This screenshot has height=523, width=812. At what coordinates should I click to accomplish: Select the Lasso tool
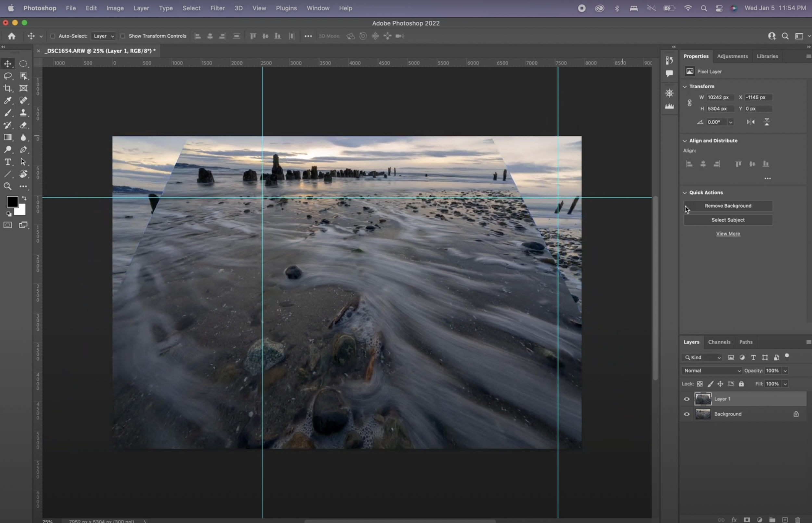(7, 76)
